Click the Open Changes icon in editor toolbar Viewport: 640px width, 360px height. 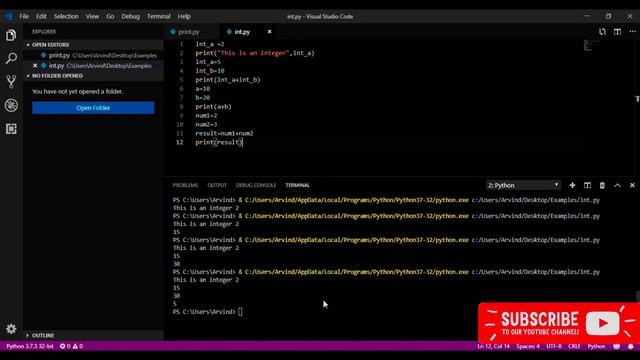[x=602, y=32]
